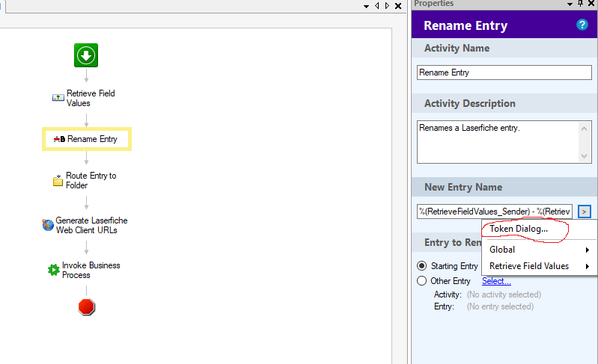Select the Retrieve Field Values activity icon
Screen dimensions: 598x364
tap(58, 98)
